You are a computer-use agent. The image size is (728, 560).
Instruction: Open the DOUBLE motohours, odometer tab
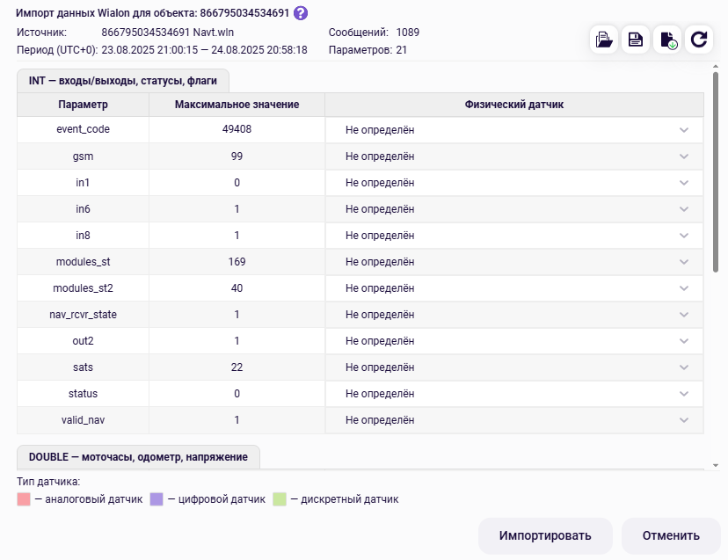[138, 457]
